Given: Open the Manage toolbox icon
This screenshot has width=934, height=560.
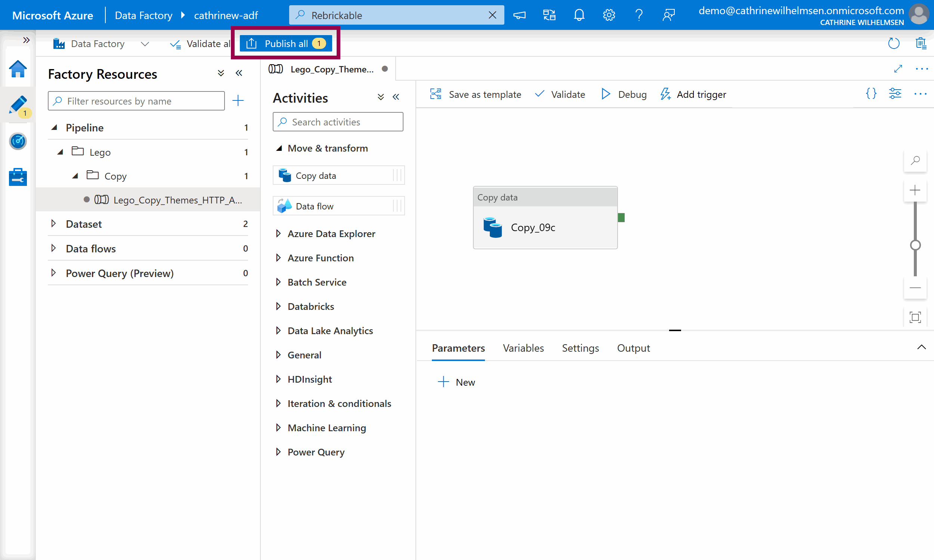Looking at the screenshot, I should pos(18,177).
